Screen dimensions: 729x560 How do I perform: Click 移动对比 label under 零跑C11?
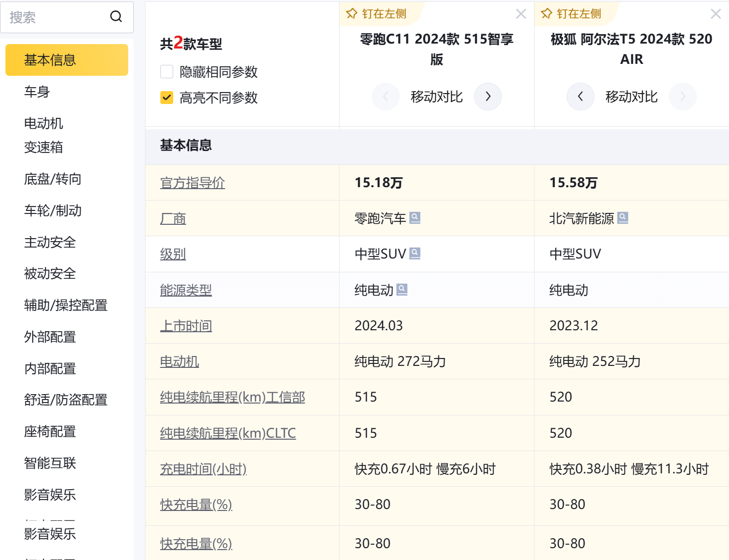(x=437, y=97)
